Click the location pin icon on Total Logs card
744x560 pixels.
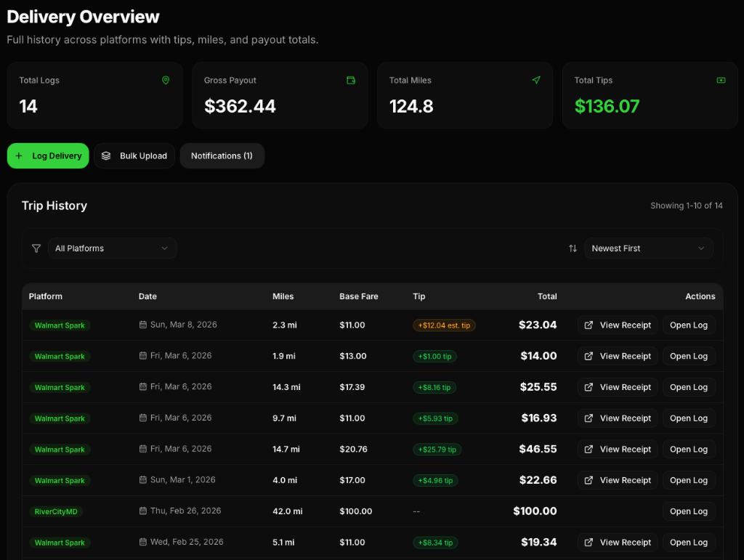166,80
